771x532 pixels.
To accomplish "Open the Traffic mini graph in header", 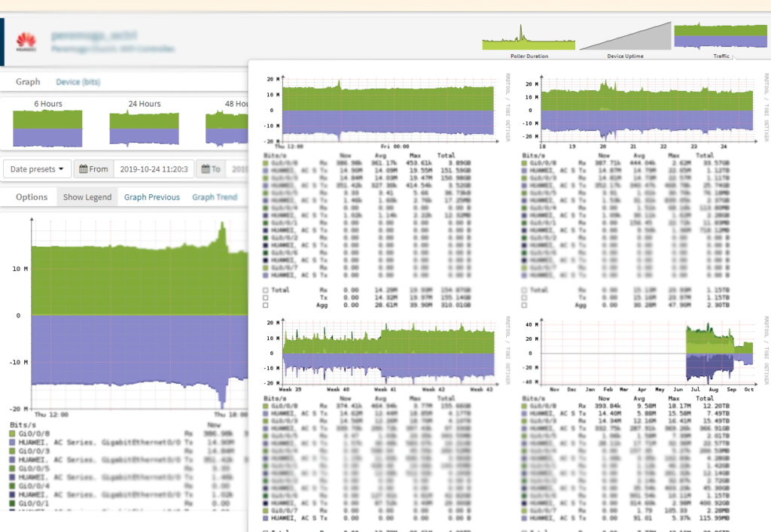I will point(721,38).
